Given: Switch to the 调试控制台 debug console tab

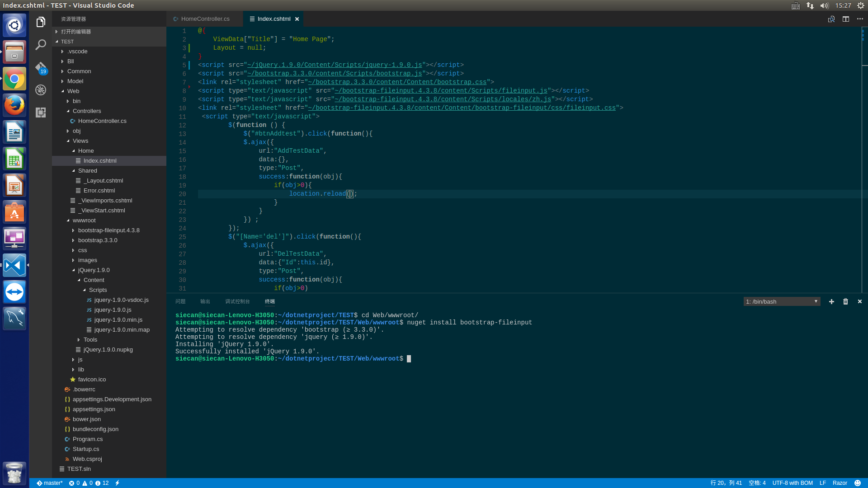Looking at the screenshot, I should pyautogui.click(x=237, y=301).
